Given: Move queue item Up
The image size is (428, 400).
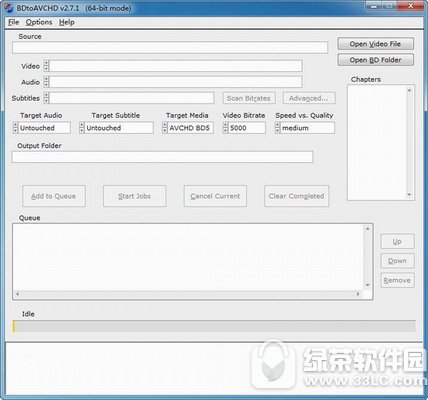Looking at the screenshot, I should click(x=397, y=241).
